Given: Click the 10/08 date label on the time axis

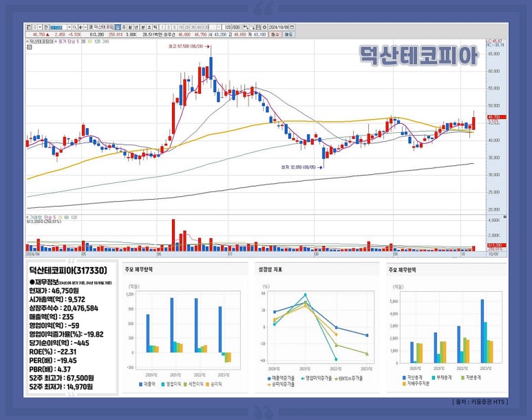Looking at the screenshot, I should (493, 254).
